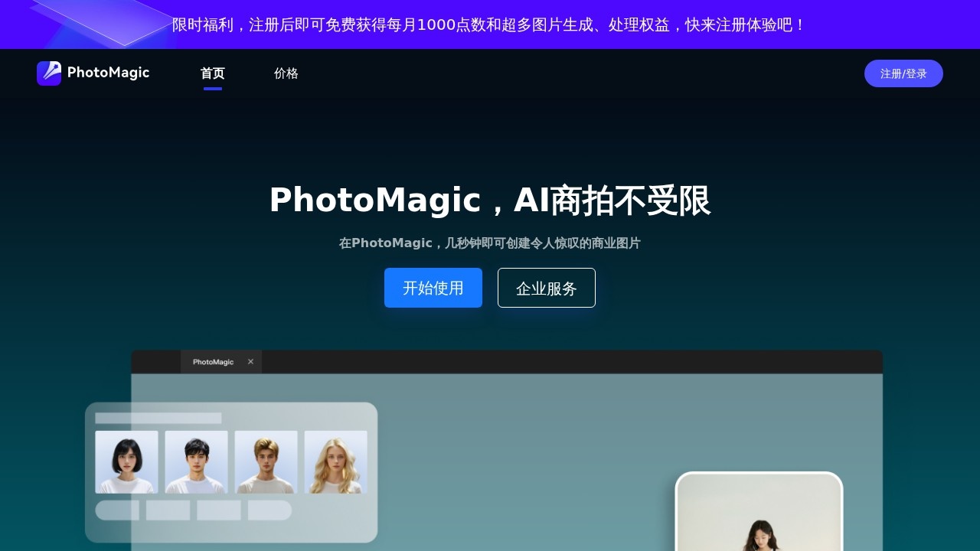Click the 注册/登录 button
The height and width of the screenshot is (551, 980).
point(903,73)
